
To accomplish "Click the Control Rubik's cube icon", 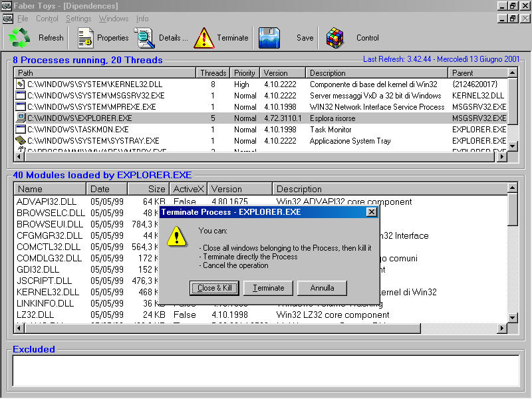I will click(x=334, y=38).
